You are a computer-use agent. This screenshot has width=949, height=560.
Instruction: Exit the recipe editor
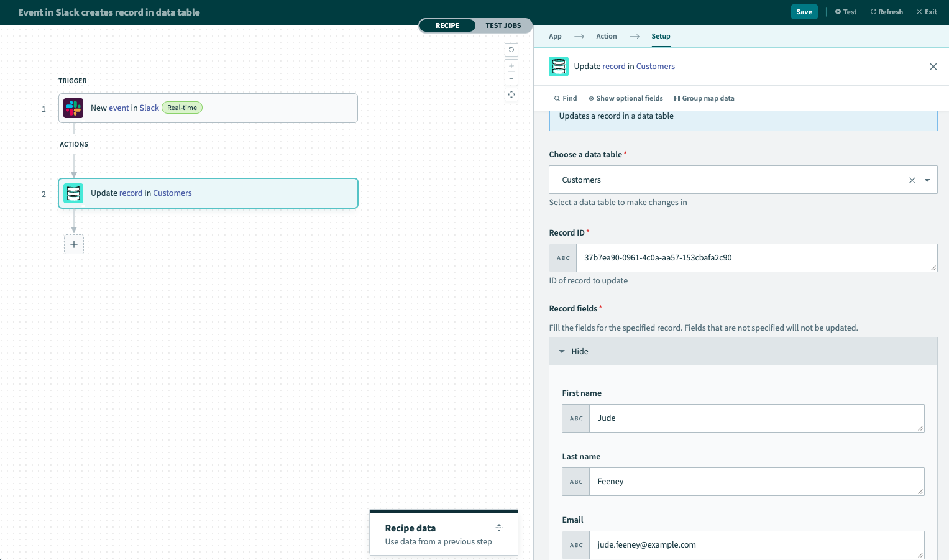point(927,12)
